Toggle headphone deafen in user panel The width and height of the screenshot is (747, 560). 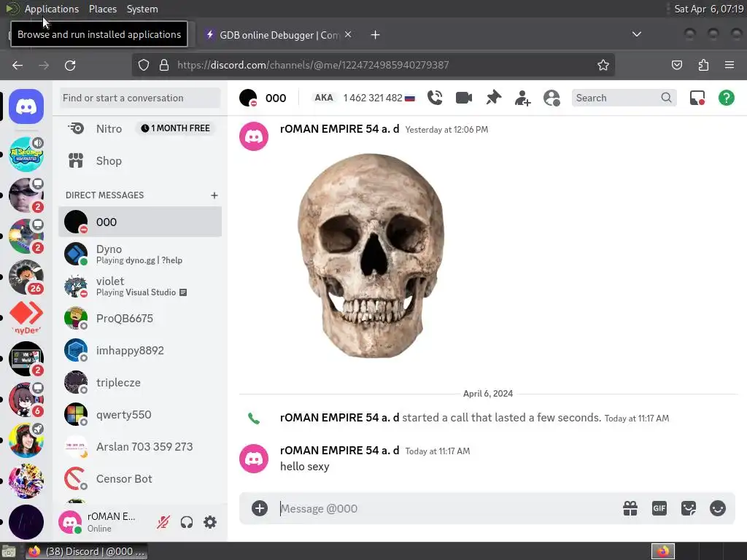click(187, 522)
